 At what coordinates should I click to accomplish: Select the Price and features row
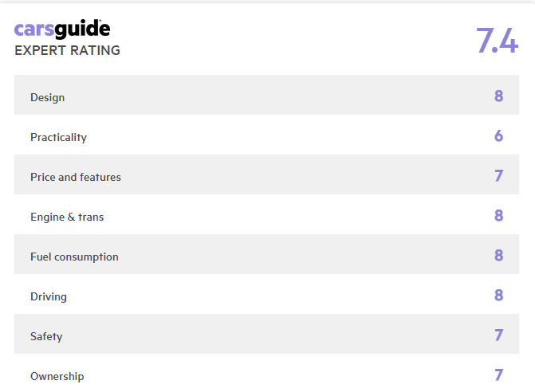pyautogui.click(x=266, y=174)
